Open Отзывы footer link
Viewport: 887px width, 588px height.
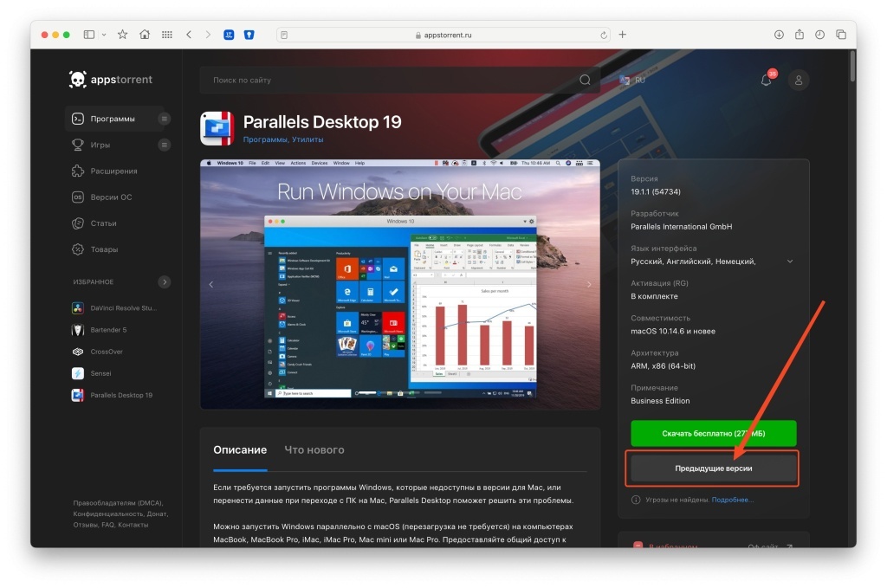click(86, 526)
